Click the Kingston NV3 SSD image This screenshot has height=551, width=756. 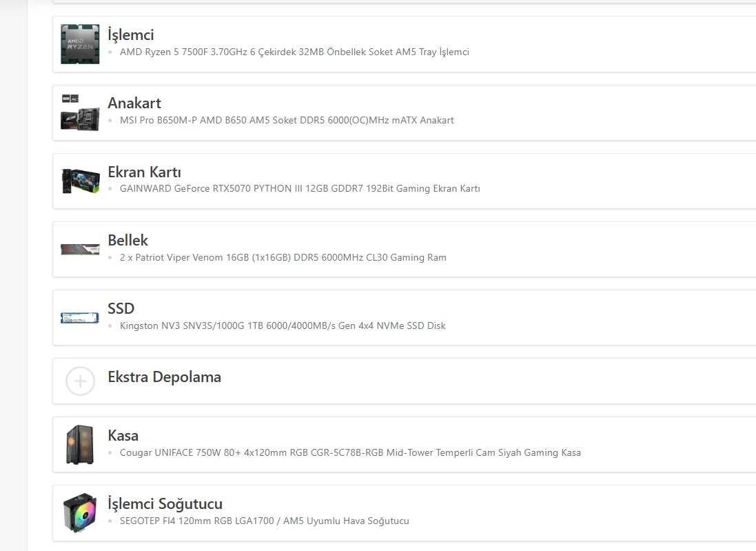click(x=80, y=318)
